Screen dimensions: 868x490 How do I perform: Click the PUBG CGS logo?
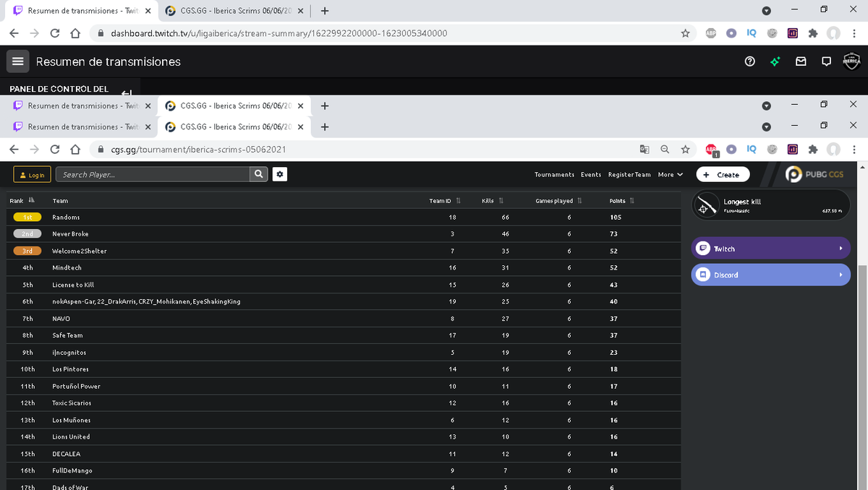coord(815,175)
